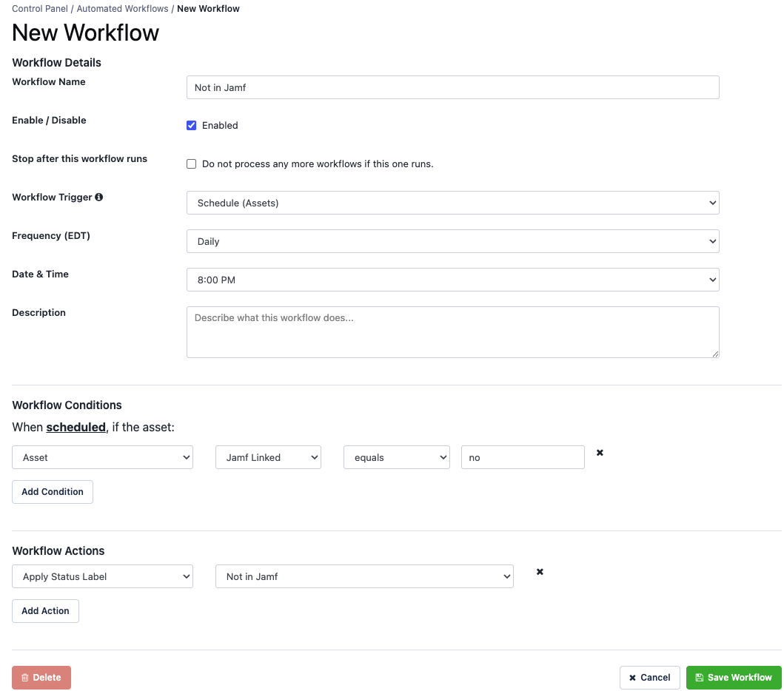Click Save Workflow button
The width and height of the screenshot is (784, 691).
[x=734, y=678]
